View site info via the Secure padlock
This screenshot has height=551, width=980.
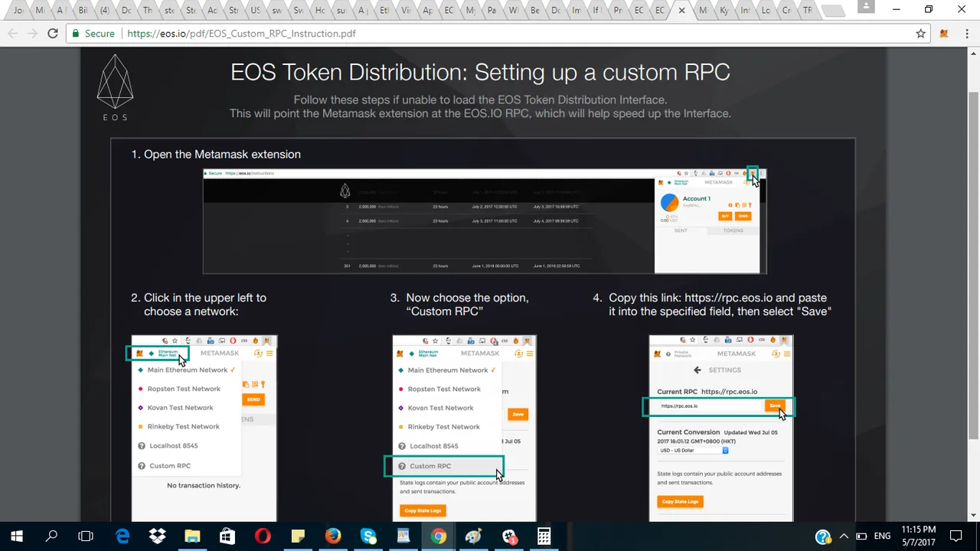point(93,34)
